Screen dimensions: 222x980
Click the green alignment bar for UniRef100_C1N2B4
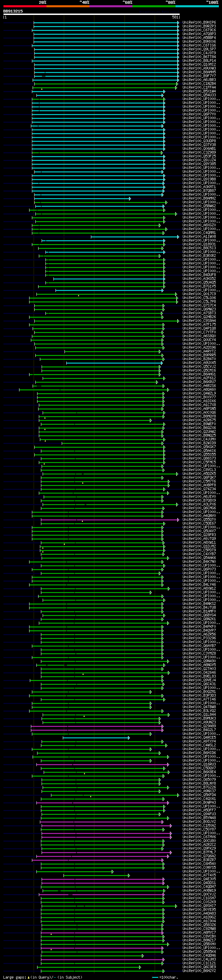coord(106,84)
